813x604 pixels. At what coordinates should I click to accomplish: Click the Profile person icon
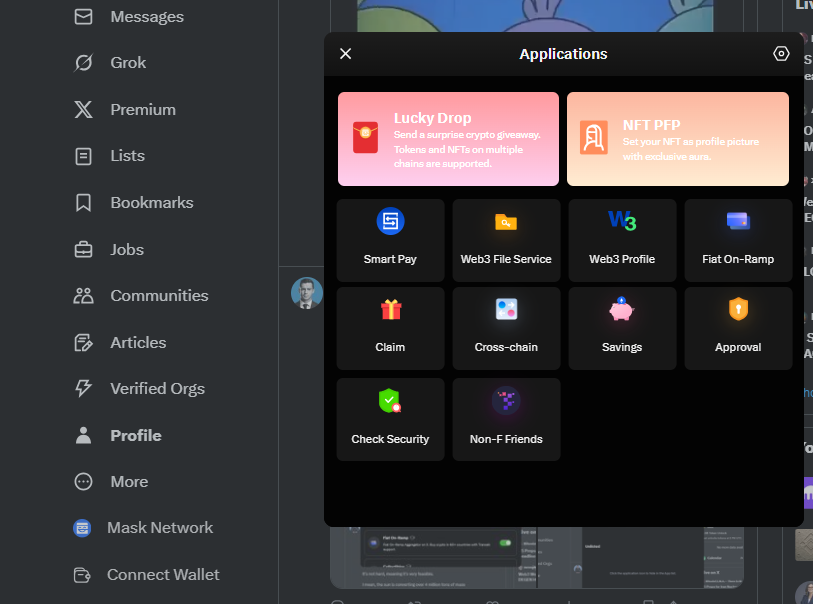pyautogui.click(x=83, y=436)
